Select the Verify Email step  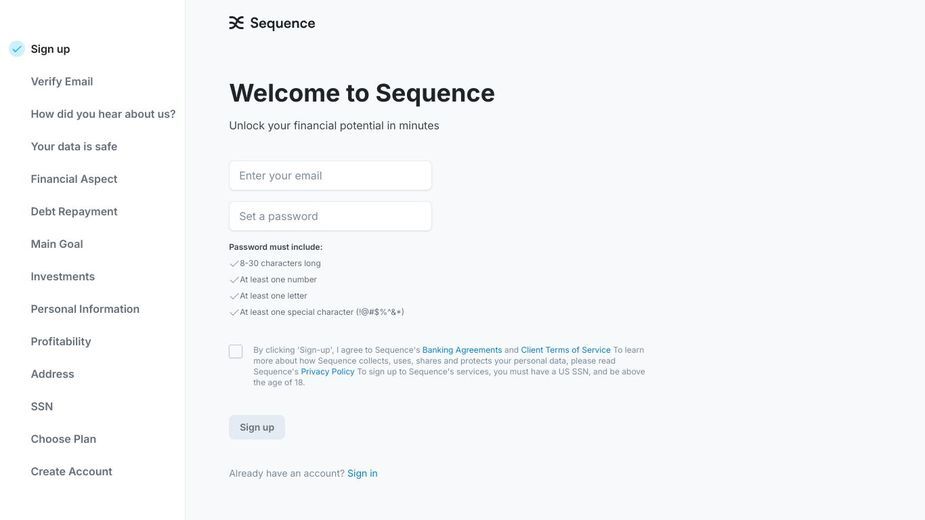click(x=62, y=81)
